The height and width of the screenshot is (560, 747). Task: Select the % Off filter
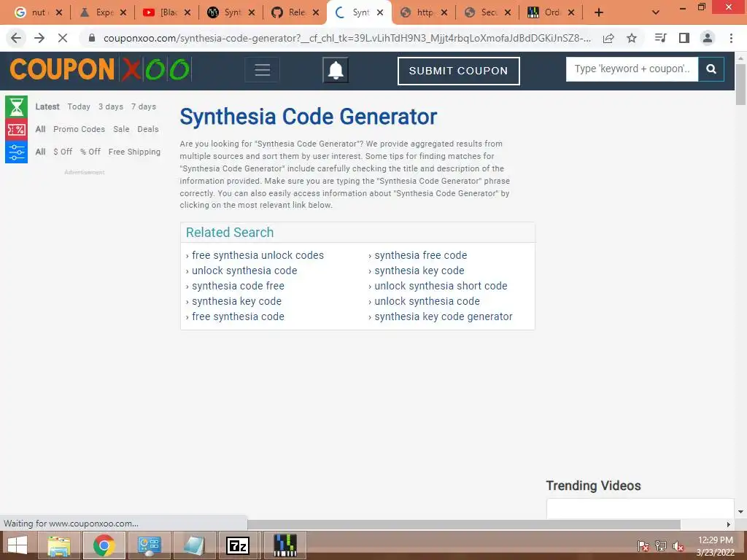tap(90, 152)
